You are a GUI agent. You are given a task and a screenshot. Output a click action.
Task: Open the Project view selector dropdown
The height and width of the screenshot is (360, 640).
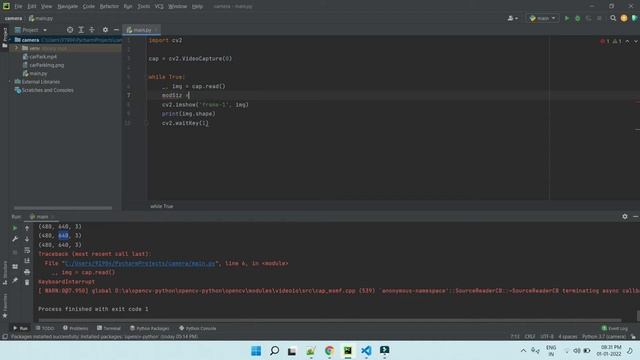31,30
